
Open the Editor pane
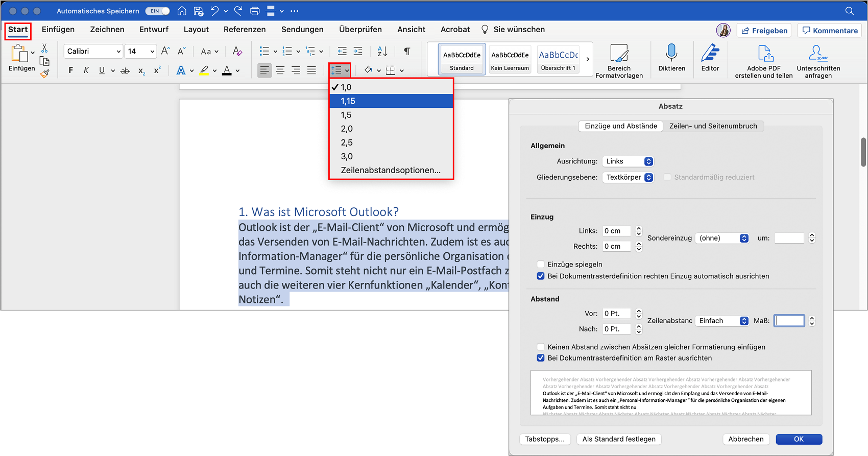710,58
